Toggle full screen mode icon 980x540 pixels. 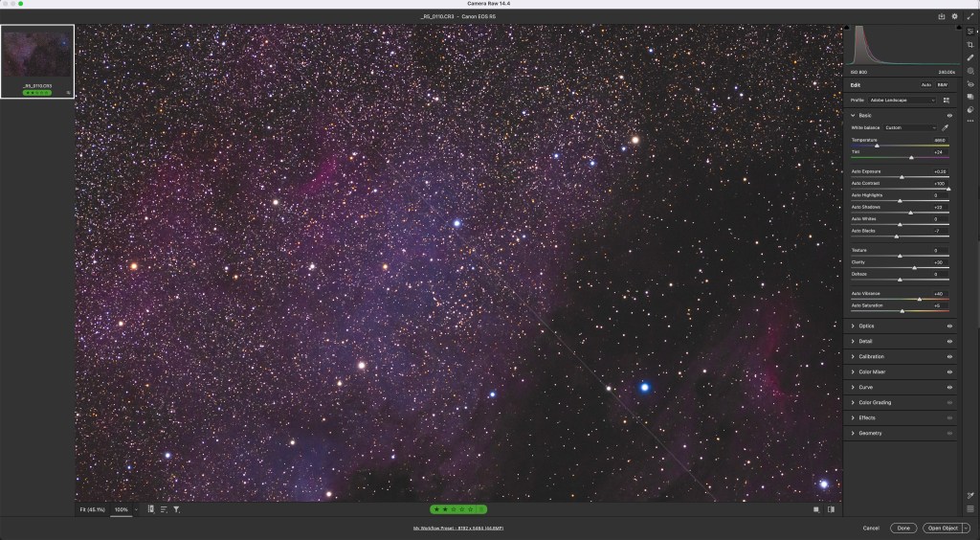969,16
